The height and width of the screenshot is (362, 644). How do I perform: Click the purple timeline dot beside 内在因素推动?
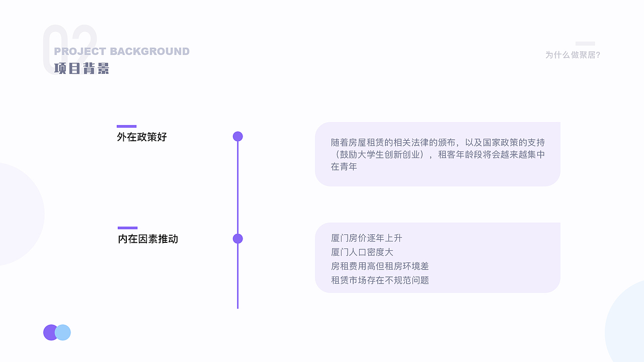click(237, 239)
